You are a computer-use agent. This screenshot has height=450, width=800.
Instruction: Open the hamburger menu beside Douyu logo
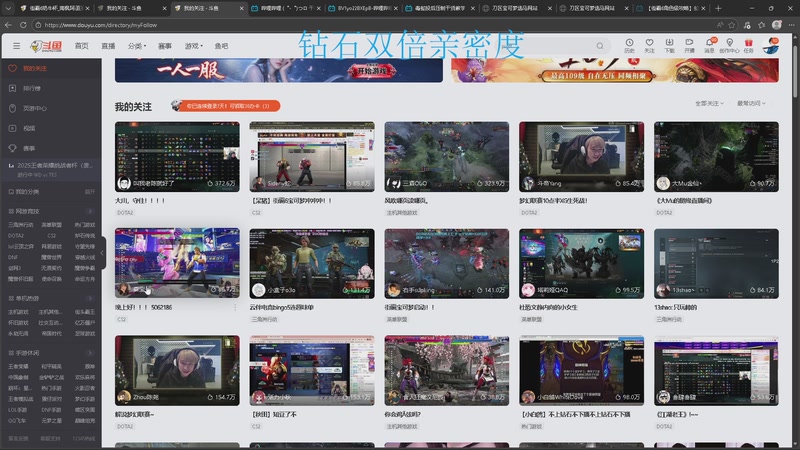16,46
